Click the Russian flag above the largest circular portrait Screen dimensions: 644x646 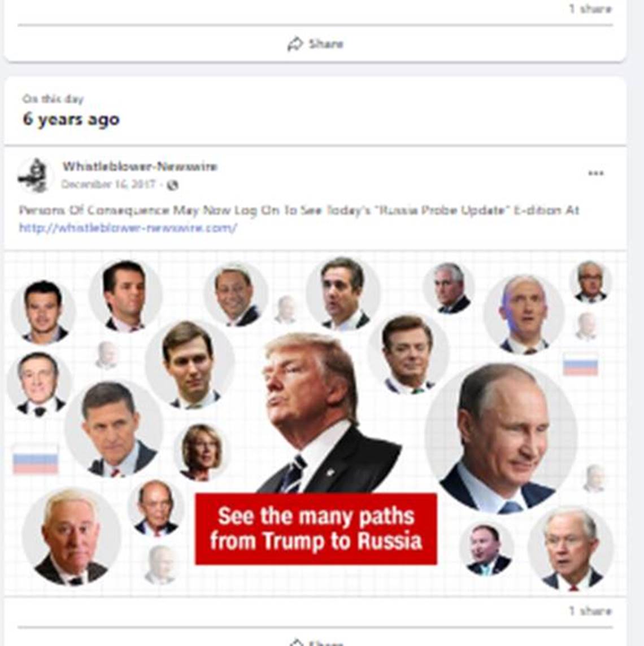[581, 364]
